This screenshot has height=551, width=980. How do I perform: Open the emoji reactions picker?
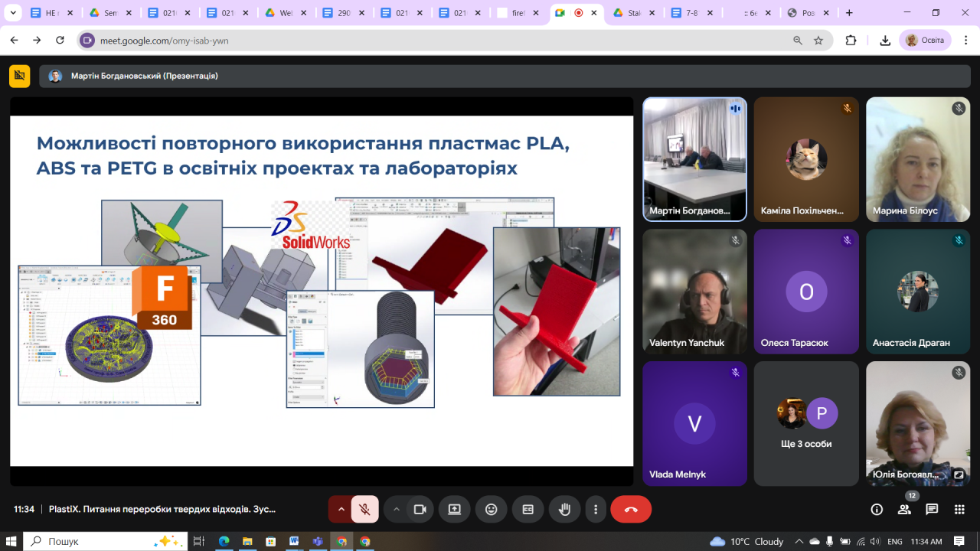[x=491, y=510]
